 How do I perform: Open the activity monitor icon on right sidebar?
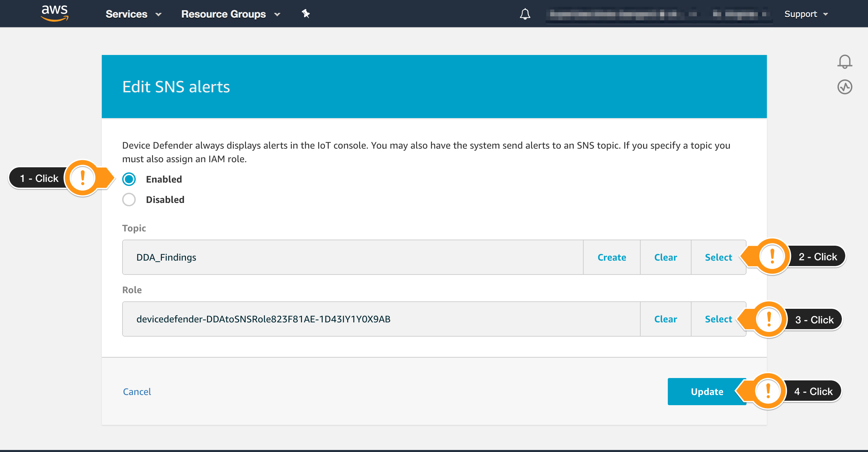[x=845, y=87]
